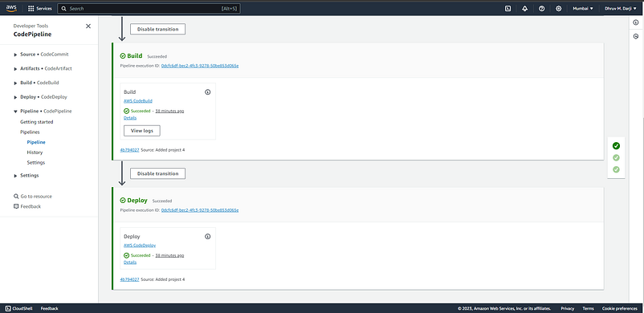Launch CloudShell from top bar icon
The width and height of the screenshot is (644, 313).
[x=507, y=8]
